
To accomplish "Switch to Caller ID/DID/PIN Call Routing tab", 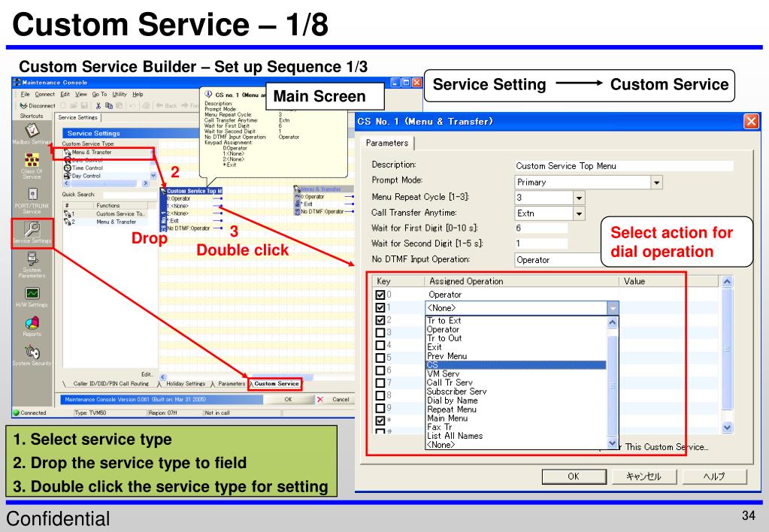I will tap(111, 384).
